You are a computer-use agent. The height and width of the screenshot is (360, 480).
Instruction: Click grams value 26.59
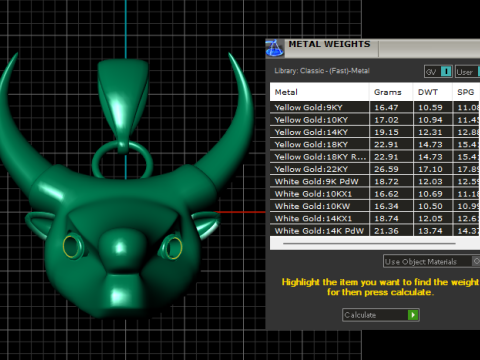tap(386, 169)
